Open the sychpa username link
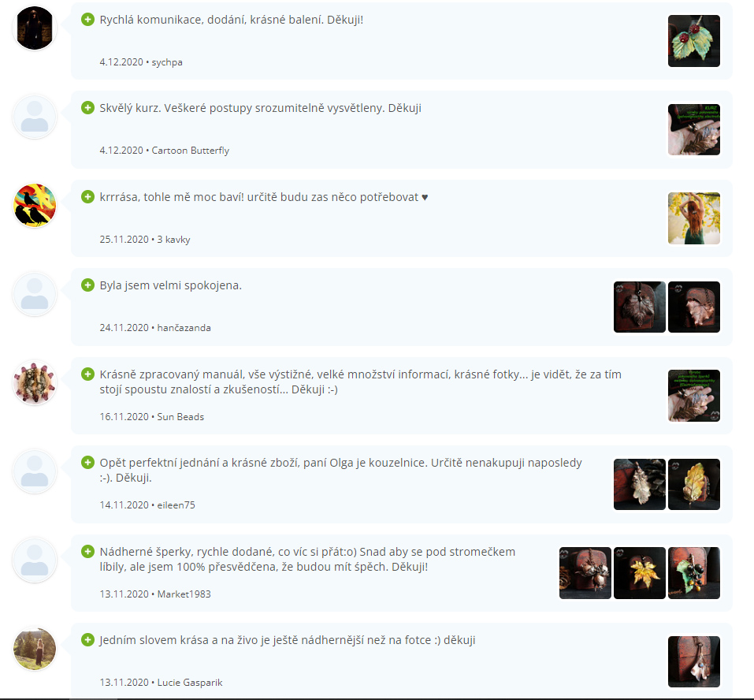 pos(167,62)
